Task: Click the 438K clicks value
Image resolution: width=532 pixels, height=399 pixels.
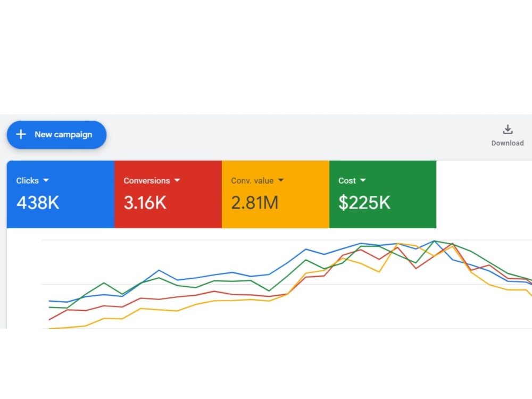Action: (38, 203)
